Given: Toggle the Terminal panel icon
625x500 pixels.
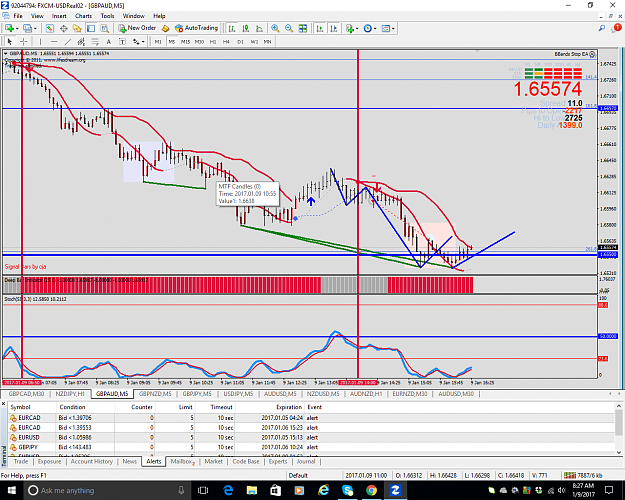Looking at the screenshot, I should pos(91,28).
